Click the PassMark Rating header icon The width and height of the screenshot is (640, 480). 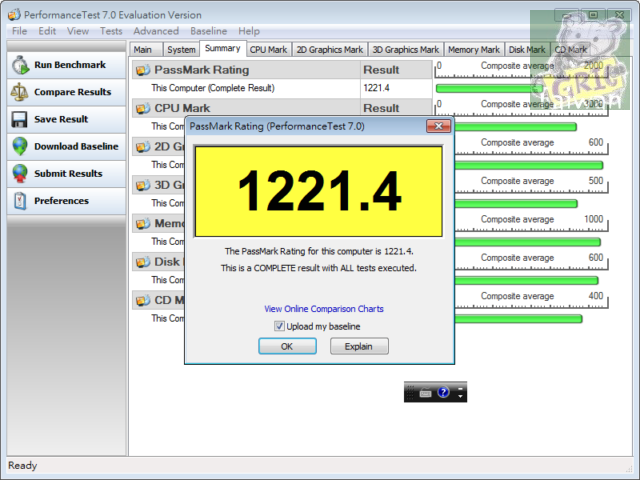pyautogui.click(x=143, y=70)
